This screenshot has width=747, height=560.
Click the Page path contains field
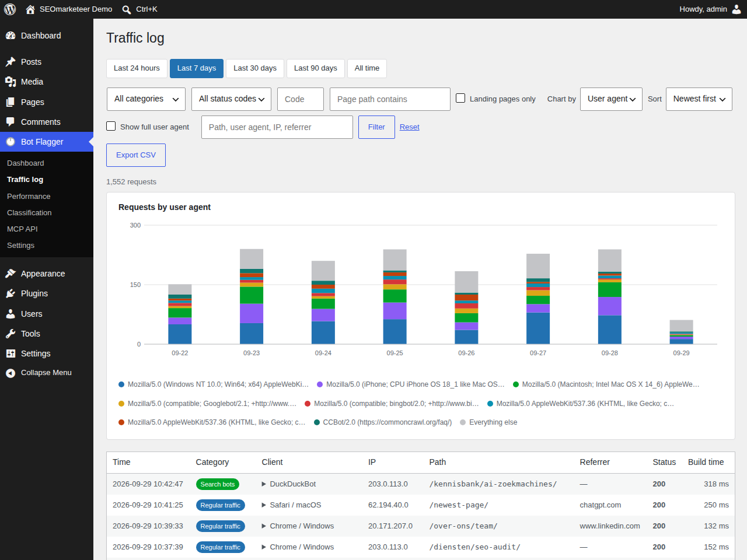pyautogui.click(x=390, y=99)
